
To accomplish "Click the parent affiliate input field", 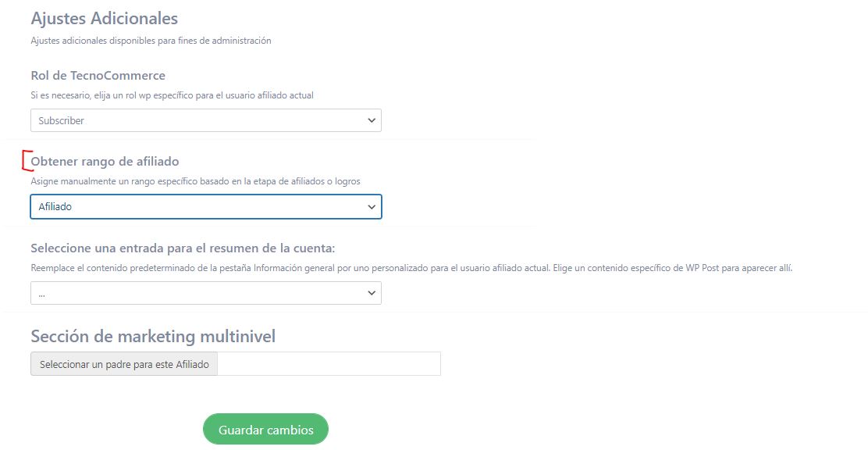I will [328, 363].
